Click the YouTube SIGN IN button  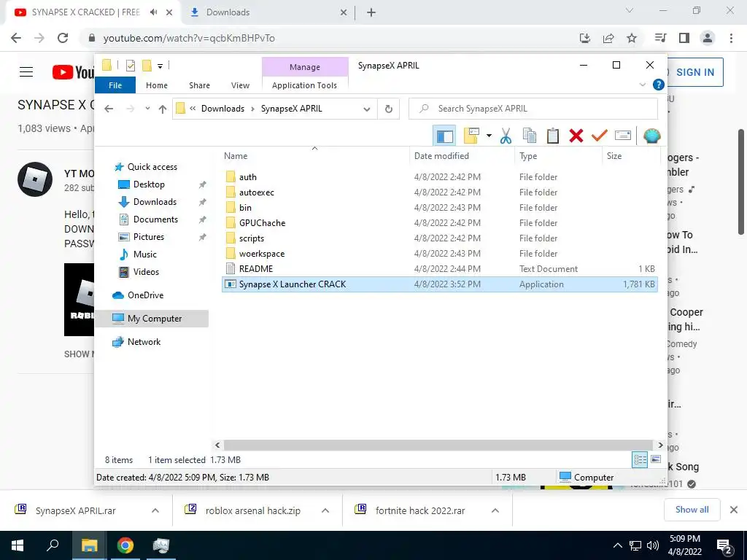tap(695, 72)
